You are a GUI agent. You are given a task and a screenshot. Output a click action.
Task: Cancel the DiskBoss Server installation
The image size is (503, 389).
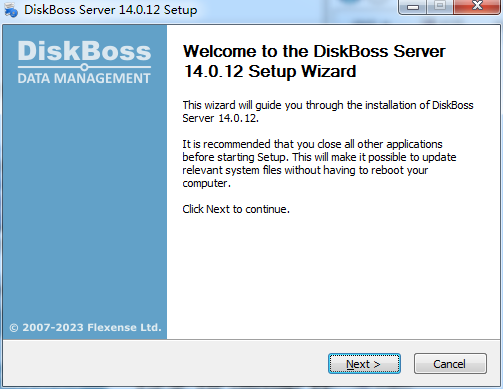click(450, 364)
